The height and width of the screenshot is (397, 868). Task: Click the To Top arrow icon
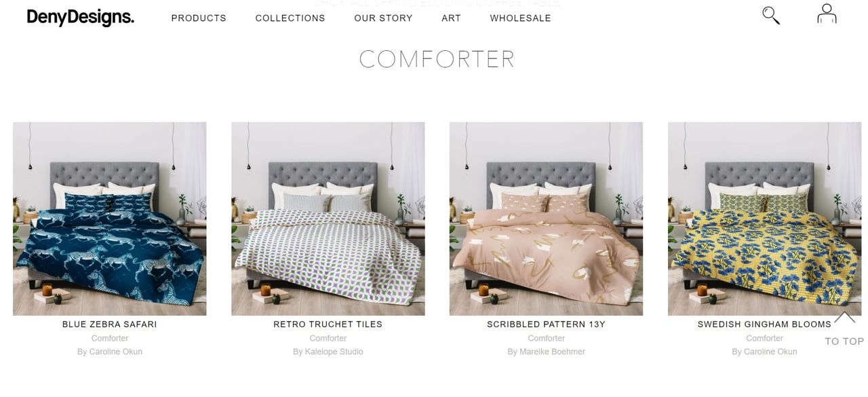[845, 318]
